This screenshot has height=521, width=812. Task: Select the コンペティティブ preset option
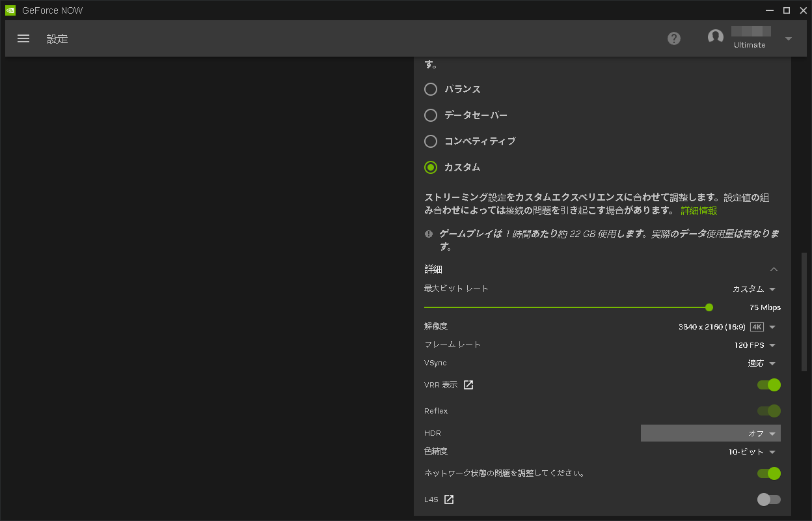click(430, 141)
